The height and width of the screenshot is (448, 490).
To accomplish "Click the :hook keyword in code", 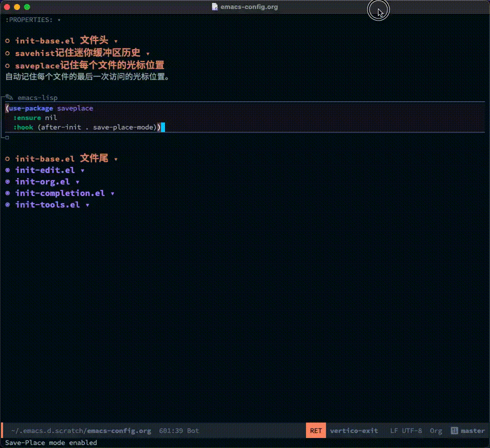I will tap(23, 127).
